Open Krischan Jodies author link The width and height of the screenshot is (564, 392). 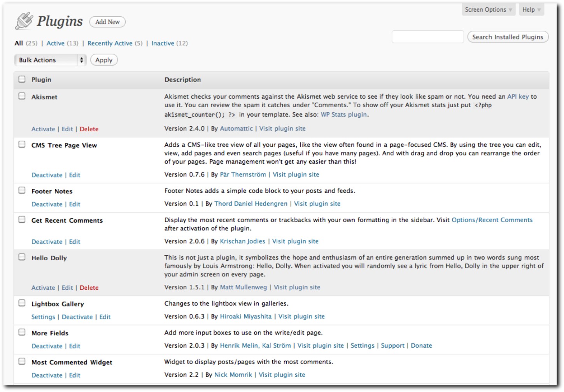[242, 241]
